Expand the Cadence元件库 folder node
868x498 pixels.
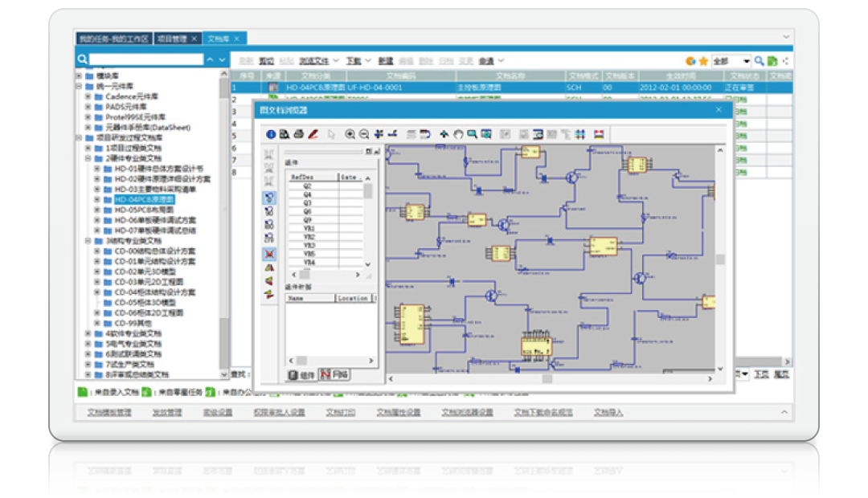[88, 96]
